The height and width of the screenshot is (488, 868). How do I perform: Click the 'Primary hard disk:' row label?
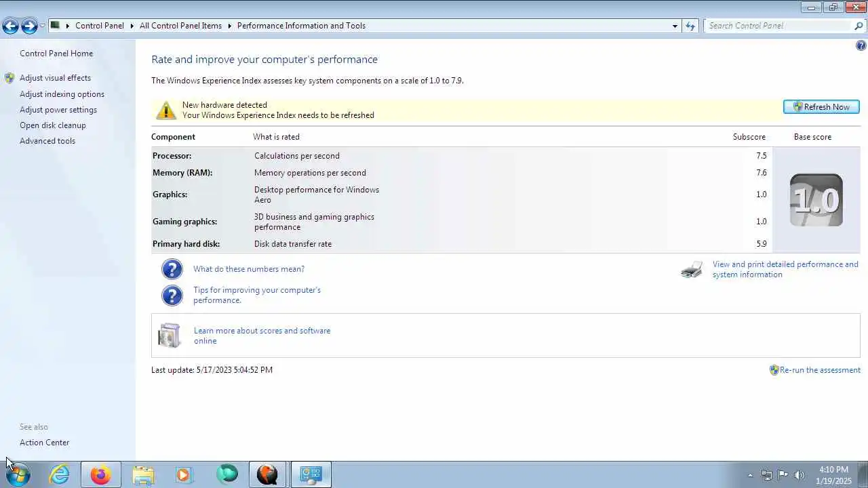[186, 244]
